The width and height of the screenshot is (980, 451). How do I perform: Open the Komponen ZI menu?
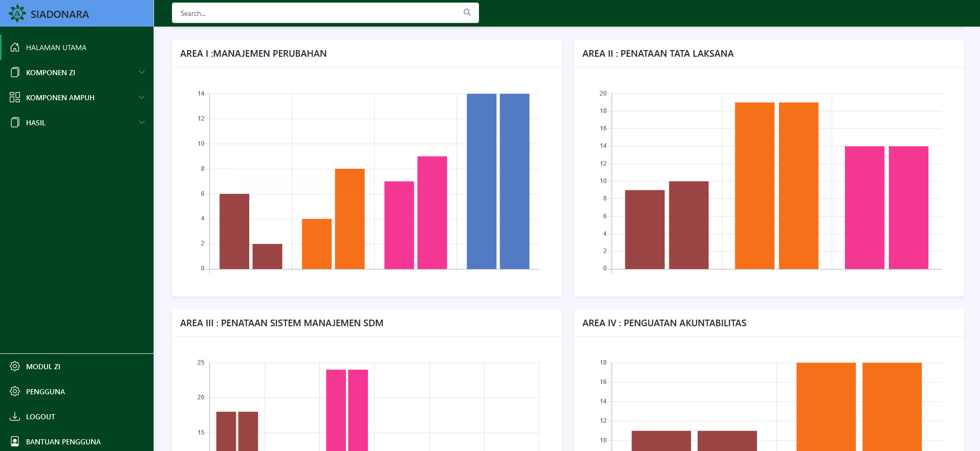pyautogui.click(x=77, y=72)
